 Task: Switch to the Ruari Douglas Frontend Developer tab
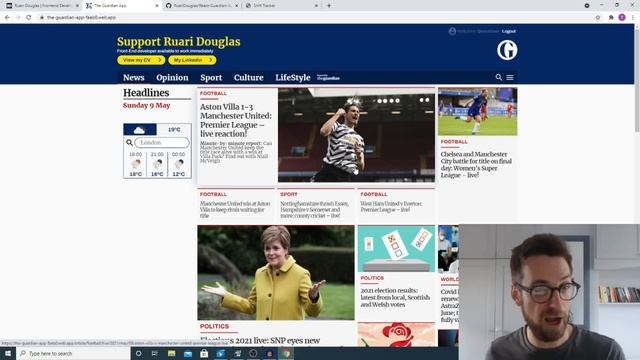pos(42,6)
